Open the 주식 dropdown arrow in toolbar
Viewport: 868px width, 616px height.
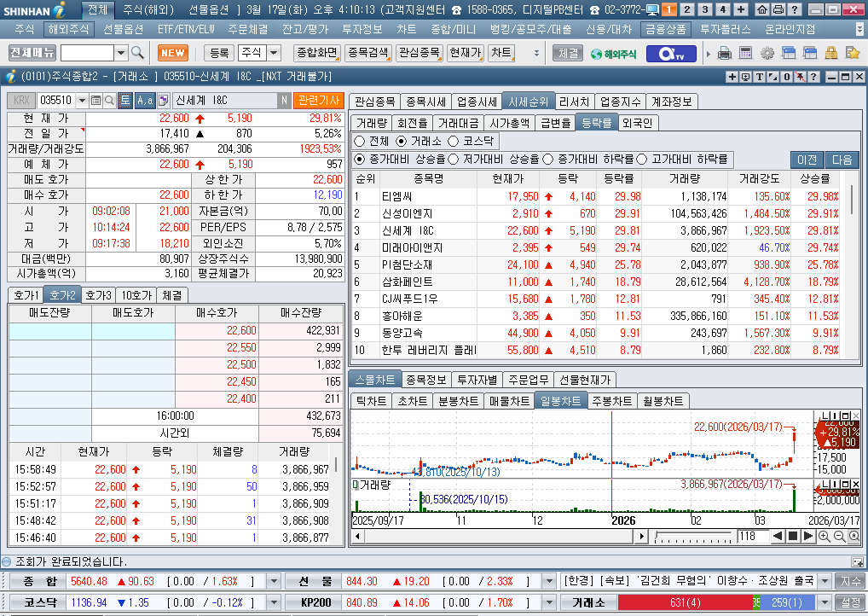coord(274,53)
